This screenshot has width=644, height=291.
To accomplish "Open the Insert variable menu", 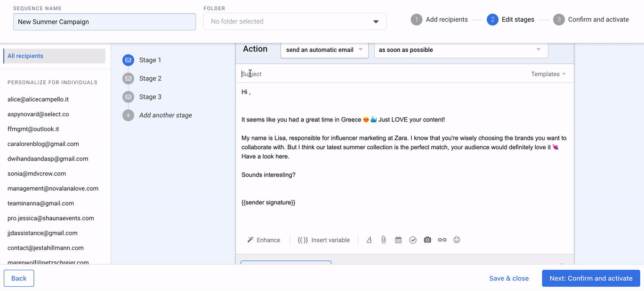I will [324, 240].
